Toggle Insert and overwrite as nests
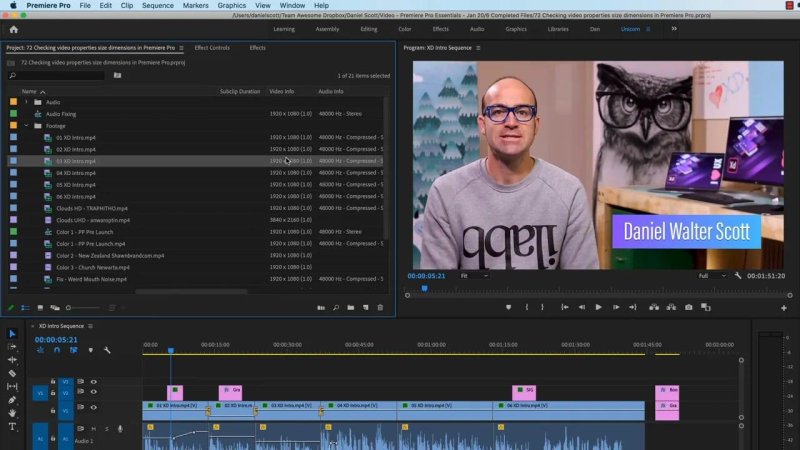The height and width of the screenshot is (450, 800). 40,350
